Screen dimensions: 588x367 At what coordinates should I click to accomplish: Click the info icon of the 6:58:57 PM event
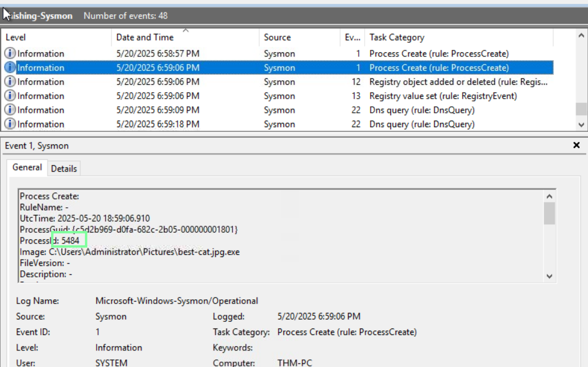point(10,53)
